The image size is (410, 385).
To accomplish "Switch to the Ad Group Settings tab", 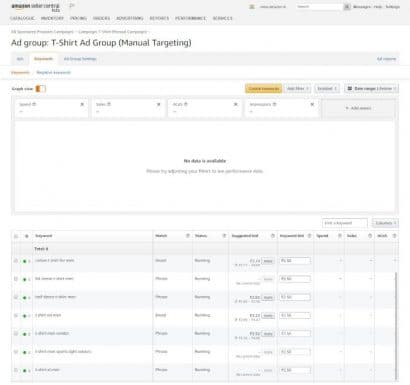I will pyautogui.click(x=80, y=59).
